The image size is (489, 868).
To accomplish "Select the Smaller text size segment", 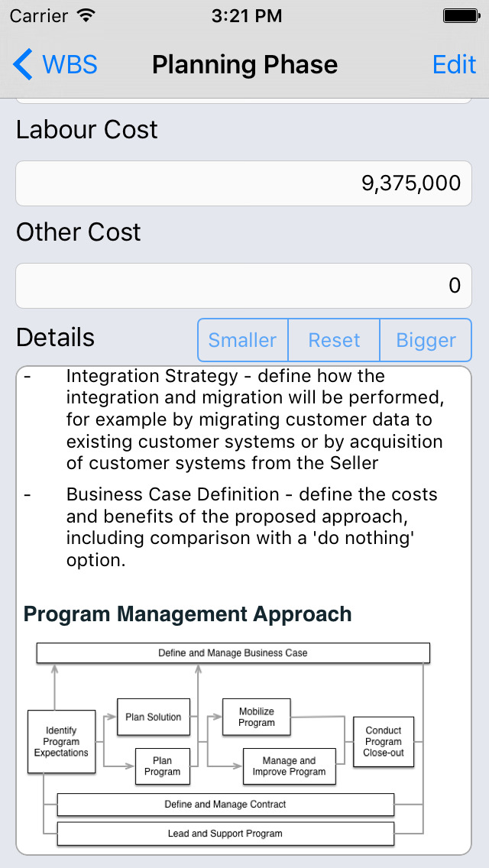I will pos(242,340).
